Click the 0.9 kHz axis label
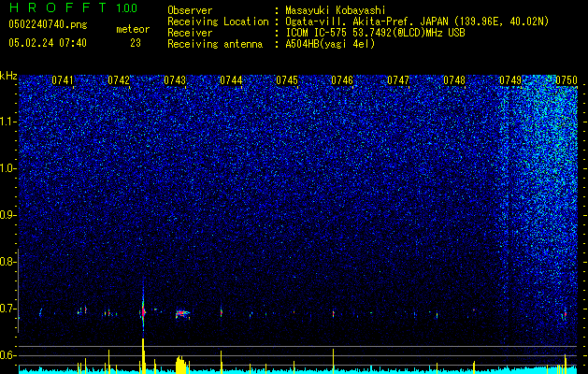The height and width of the screenshot is (374, 588). 8,215
